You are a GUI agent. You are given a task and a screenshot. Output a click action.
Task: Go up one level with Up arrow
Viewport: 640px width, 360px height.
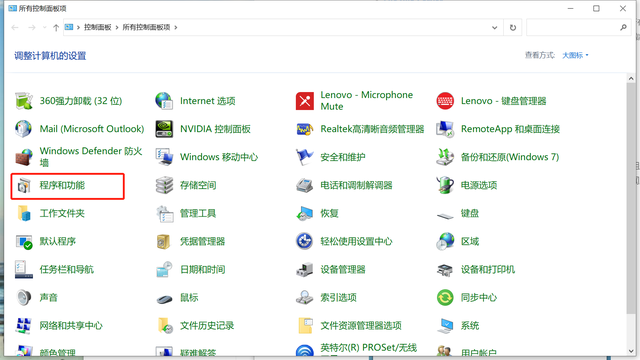tap(56, 27)
